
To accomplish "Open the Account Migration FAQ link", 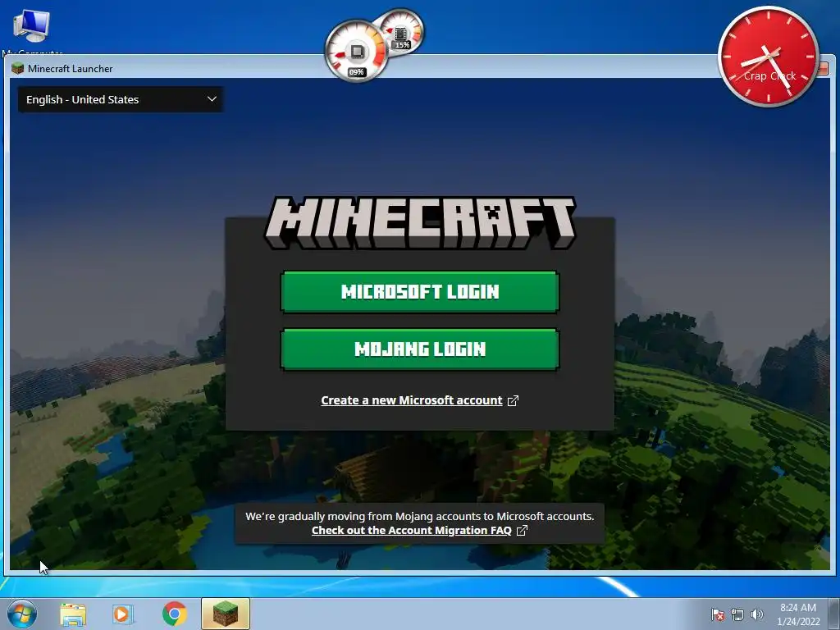I will coord(412,531).
